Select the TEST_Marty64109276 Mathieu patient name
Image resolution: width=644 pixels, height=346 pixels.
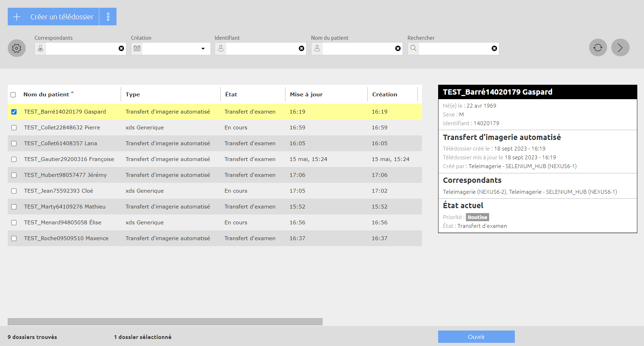tap(65, 207)
